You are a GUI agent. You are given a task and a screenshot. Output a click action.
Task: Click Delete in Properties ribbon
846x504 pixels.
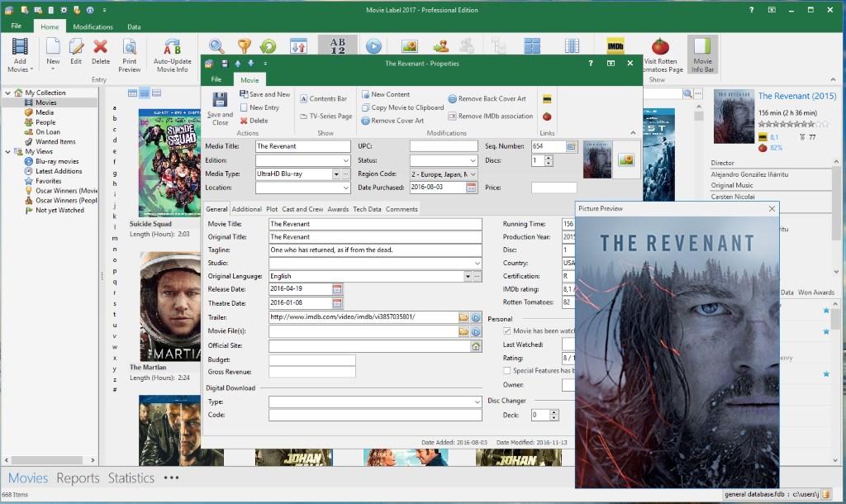(x=254, y=121)
